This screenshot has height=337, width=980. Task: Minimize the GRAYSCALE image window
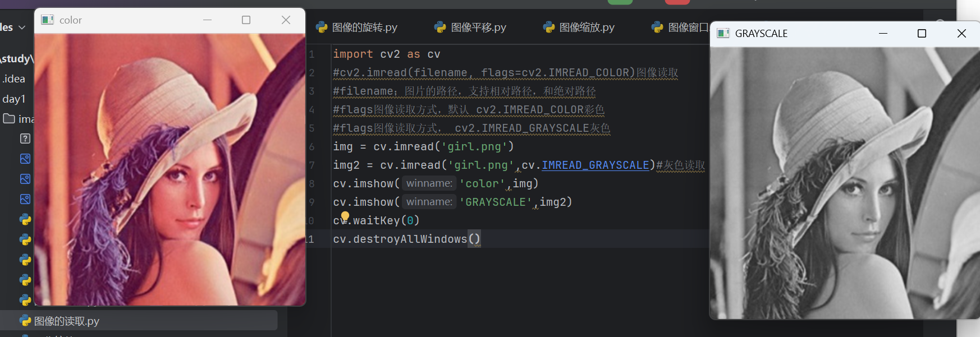[x=883, y=33]
